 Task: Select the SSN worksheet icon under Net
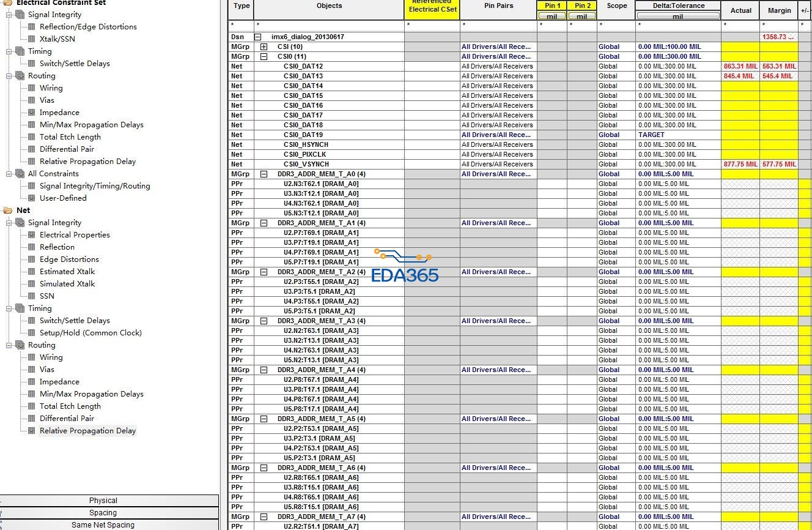pyautogui.click(x=32, y=296)
